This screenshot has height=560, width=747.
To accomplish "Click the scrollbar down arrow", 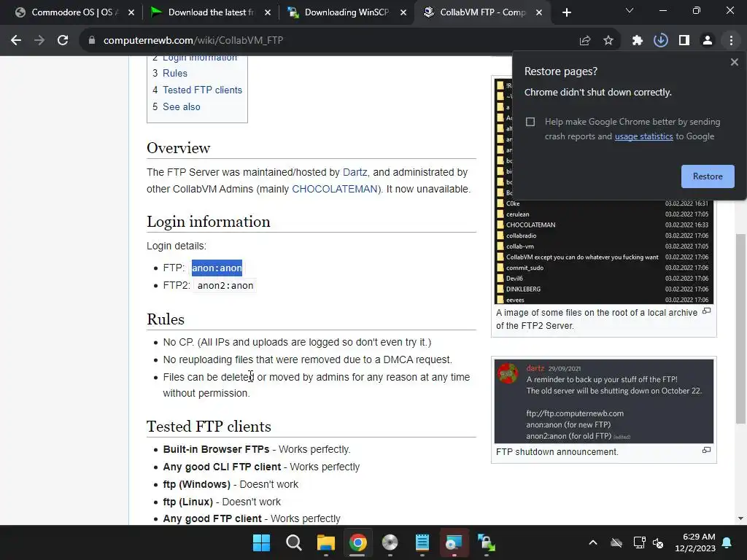I will (740, 518).
